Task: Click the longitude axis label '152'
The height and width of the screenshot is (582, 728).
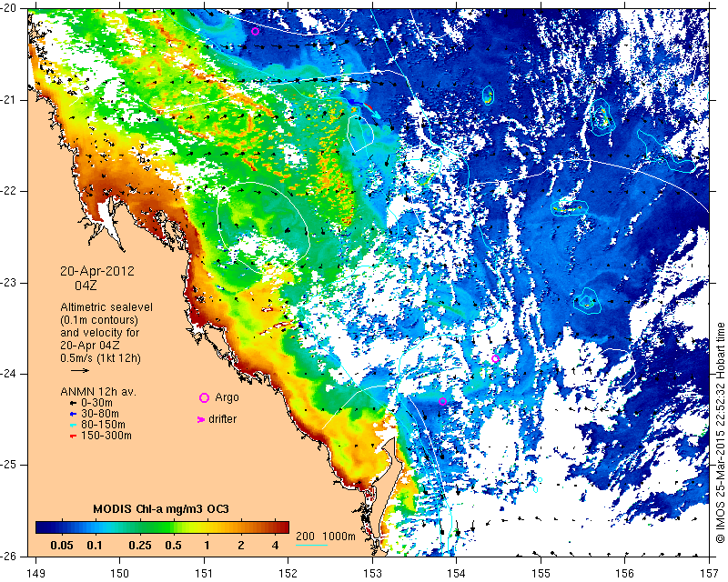Action: click(x=288, y=574)
